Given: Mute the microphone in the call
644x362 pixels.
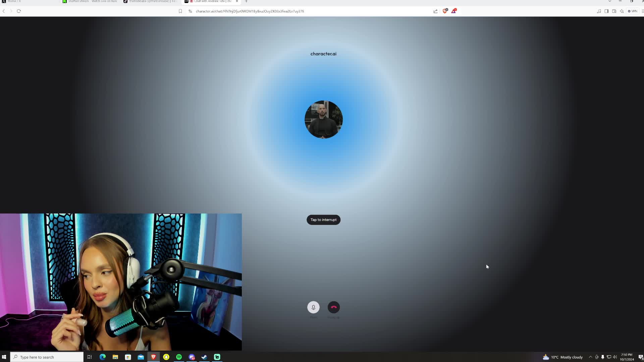Looking at the screenshot, I should tap(313, 307).
